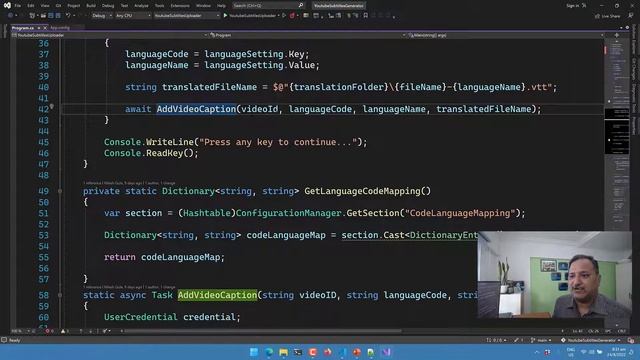The width and height of the screenshot is (640, 360).
Task: Start debugging with the green play button
Action: point(225,16)
